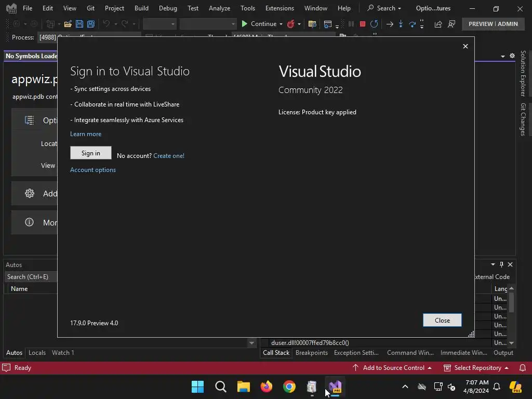This screenshot has width=532, height=399.
Task: Open the Solution Platforms dropdown
Action: (x=208, y=24)
